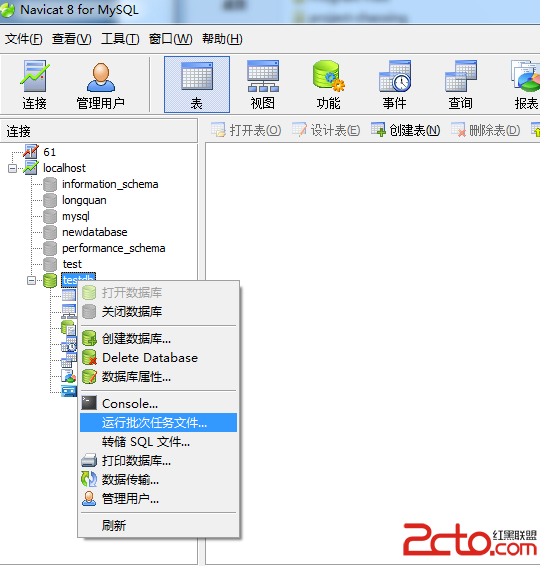540x566 pixels.
Task: Open the 文件(F) menu
Action: (23, 39)
